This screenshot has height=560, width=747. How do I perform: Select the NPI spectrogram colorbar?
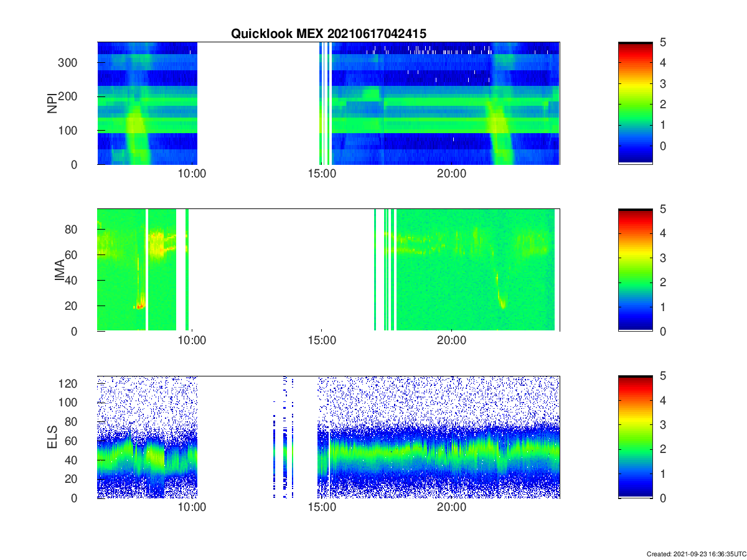(x=636, y=103)
